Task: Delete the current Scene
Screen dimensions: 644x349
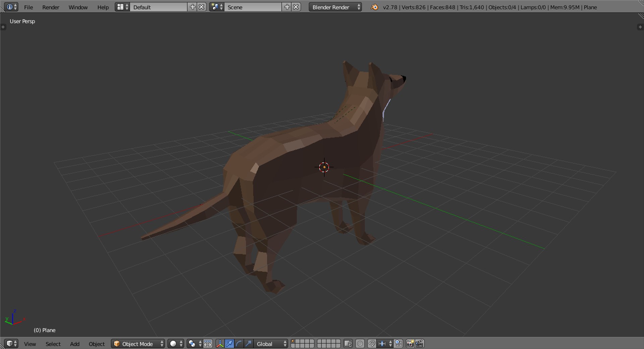Action: (x=296, y=7)
